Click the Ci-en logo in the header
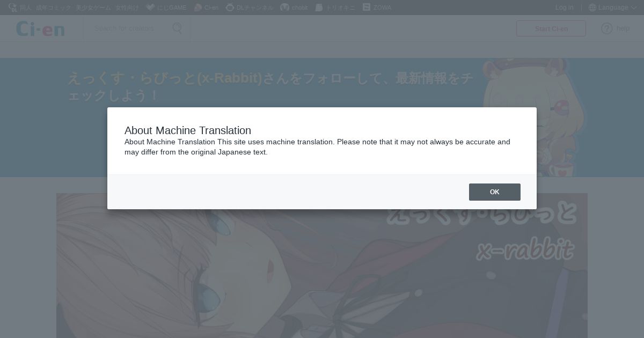Image resolution: width=644 pixels, height=338 pixels. point(40,29)
